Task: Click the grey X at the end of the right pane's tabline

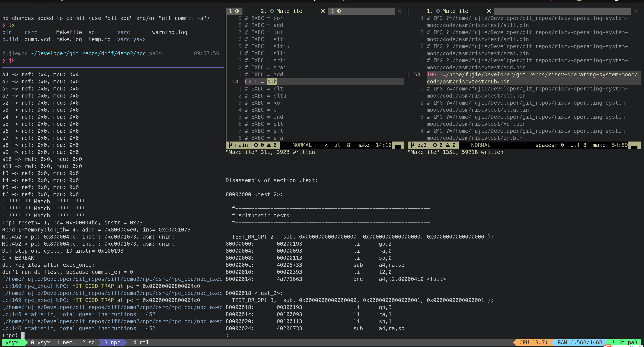Action: (x=636, y=11)
